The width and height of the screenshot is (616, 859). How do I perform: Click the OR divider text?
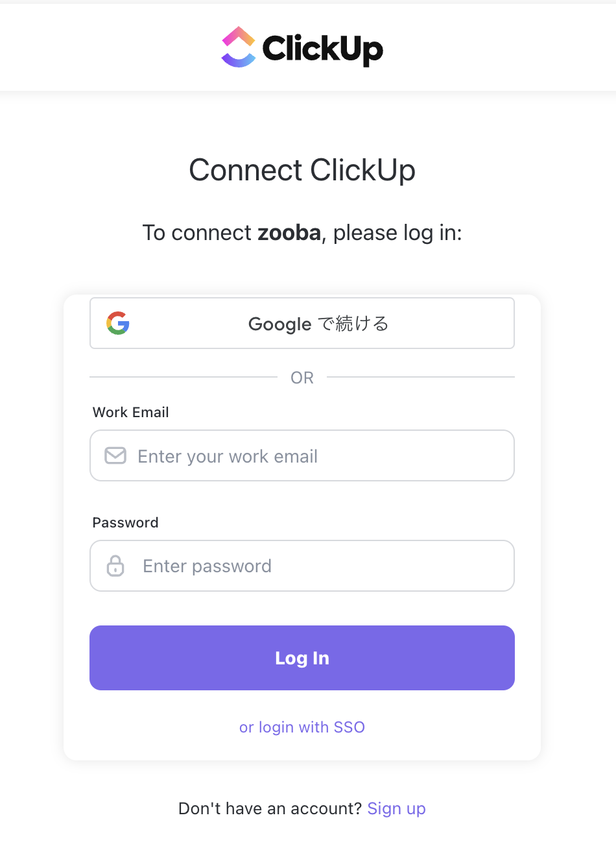coord(302,378)
